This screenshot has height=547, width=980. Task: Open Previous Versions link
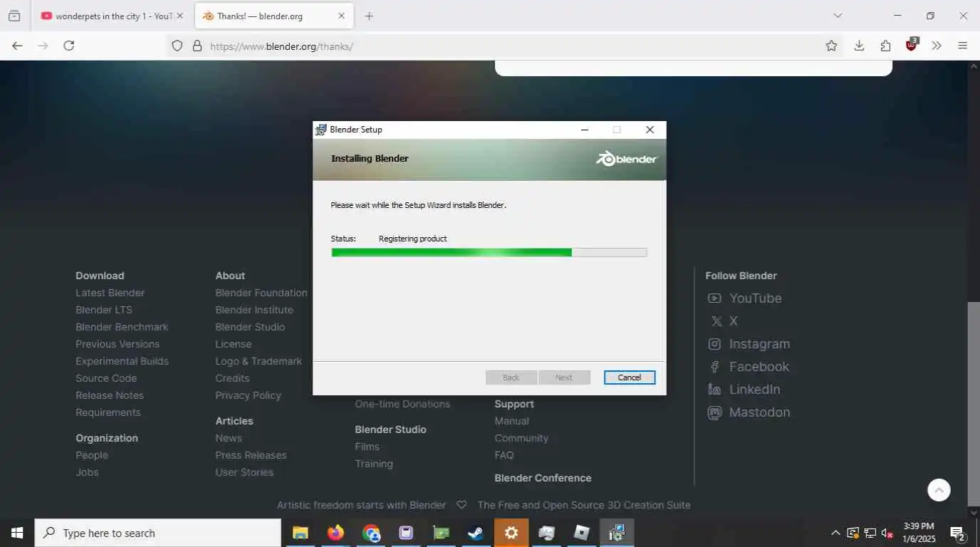[118, 344]
